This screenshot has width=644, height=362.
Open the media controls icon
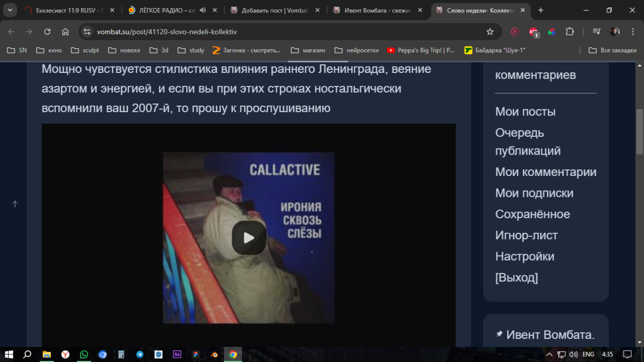pyautogui.click(x=597, y=32)
